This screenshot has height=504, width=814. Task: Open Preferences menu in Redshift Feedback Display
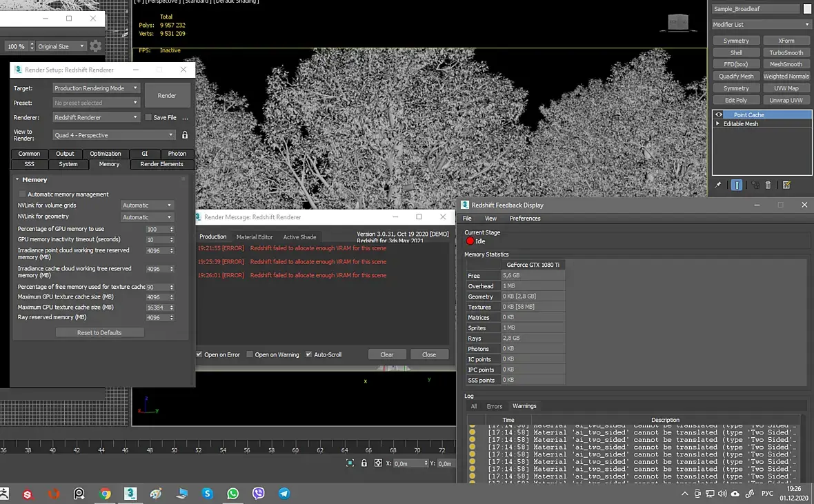524,219
